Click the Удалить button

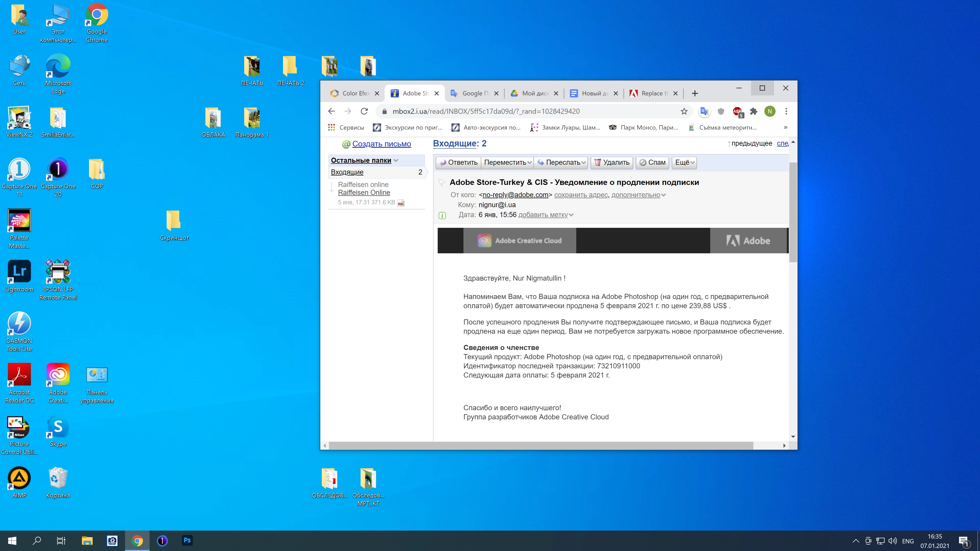[x=612, y=162]
